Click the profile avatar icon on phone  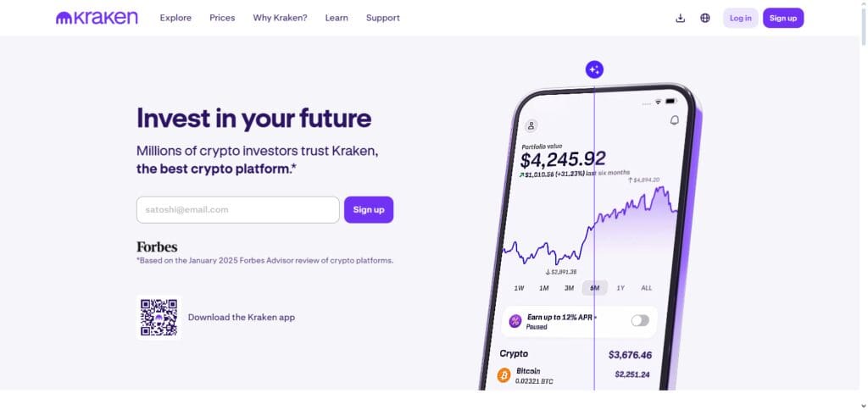click(531, 125)
